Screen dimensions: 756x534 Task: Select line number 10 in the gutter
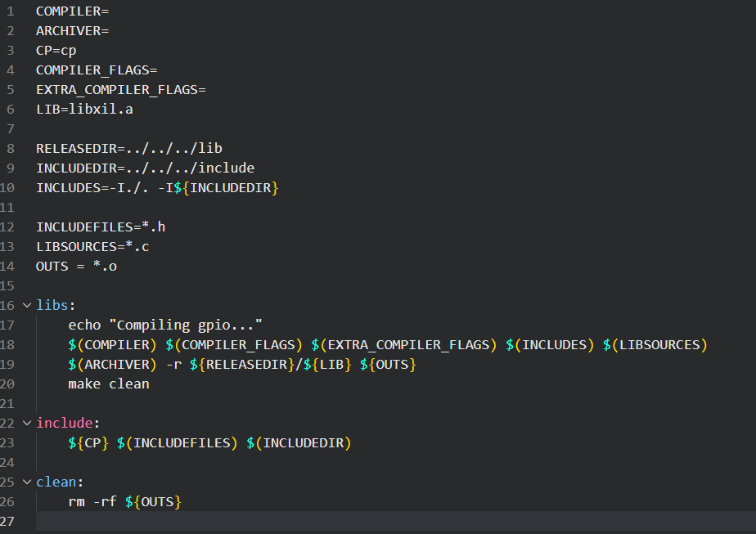(8, 188)
